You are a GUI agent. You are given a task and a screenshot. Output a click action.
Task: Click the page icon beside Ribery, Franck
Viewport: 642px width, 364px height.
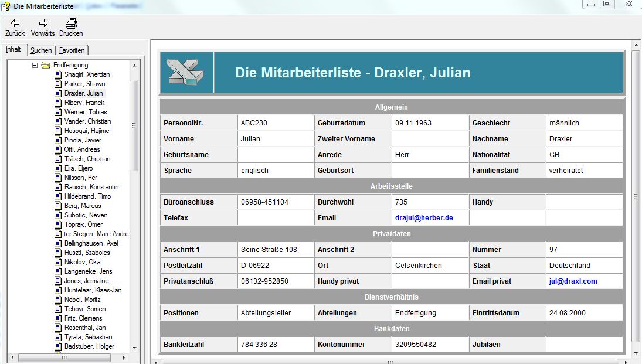pos(58,103)
